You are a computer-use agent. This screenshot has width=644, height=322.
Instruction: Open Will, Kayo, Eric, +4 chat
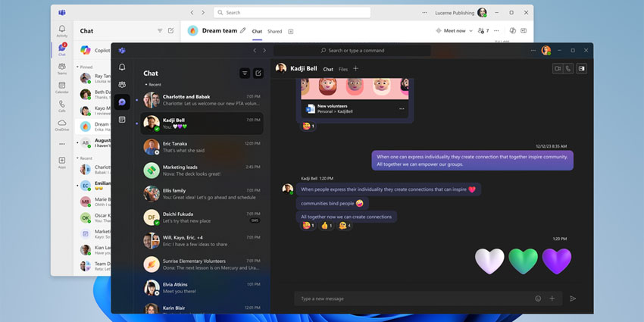[x=202, y=241]
